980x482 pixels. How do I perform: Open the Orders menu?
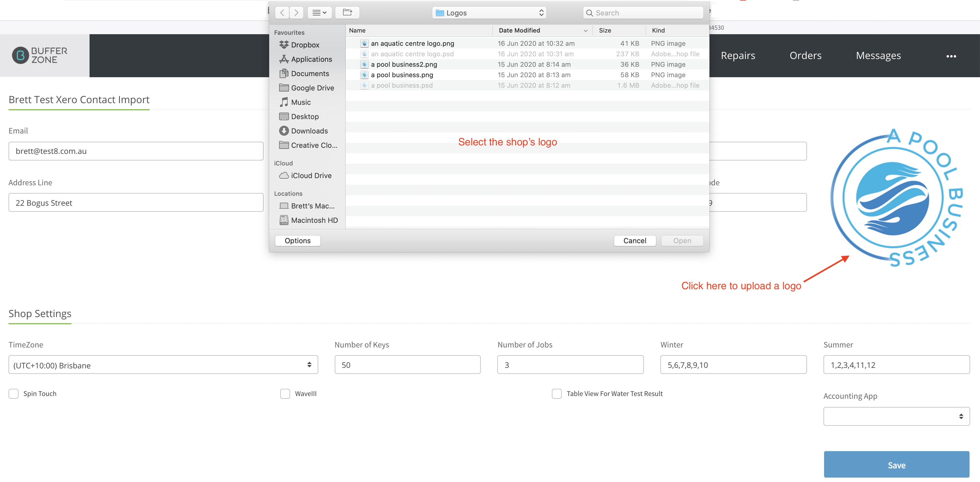pyautogui.click(x=805, y=56)
